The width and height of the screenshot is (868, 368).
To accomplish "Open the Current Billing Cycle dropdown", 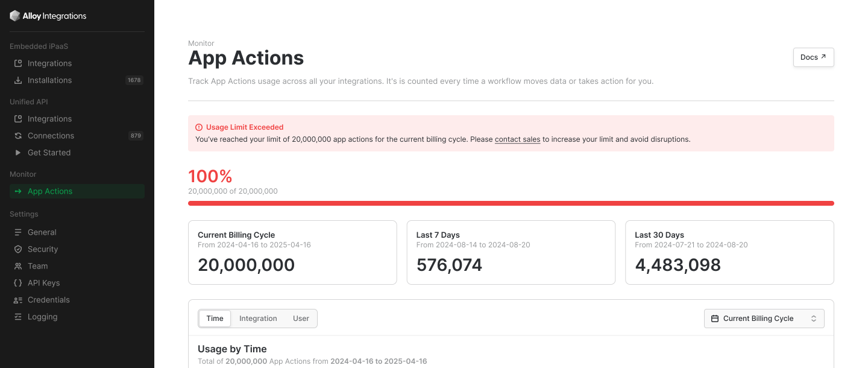I will (764, 319).
